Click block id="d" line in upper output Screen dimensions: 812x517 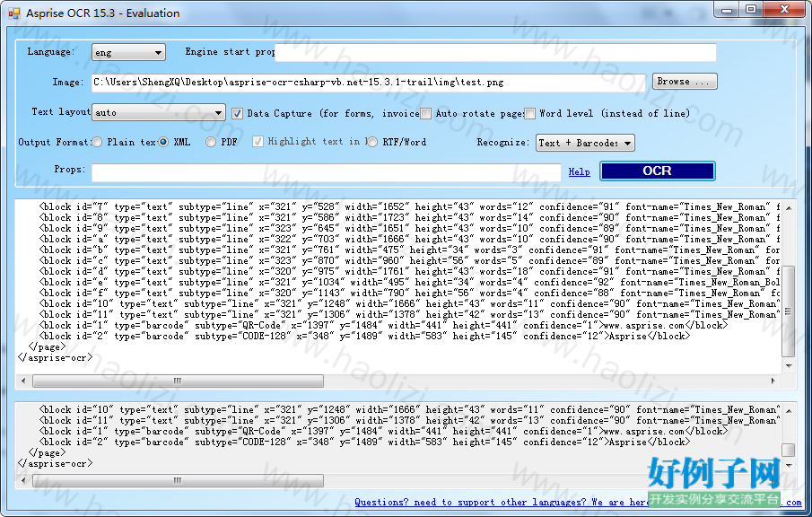click(409, 271)
